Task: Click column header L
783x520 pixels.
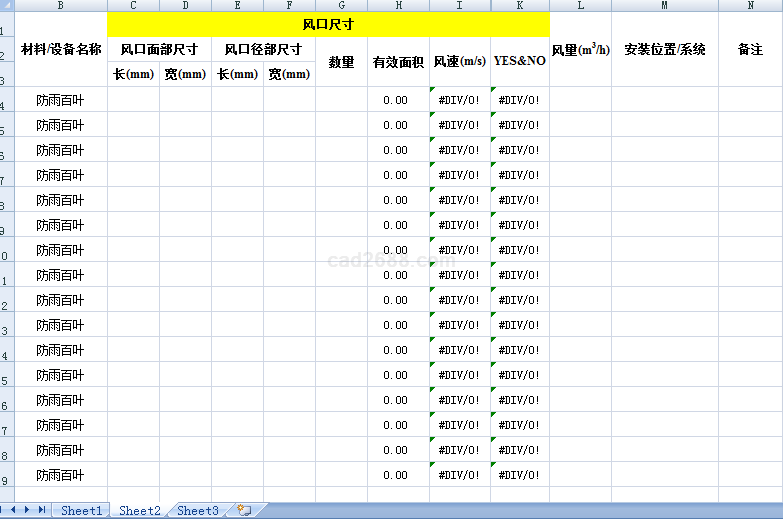Action: coord(580,6)
